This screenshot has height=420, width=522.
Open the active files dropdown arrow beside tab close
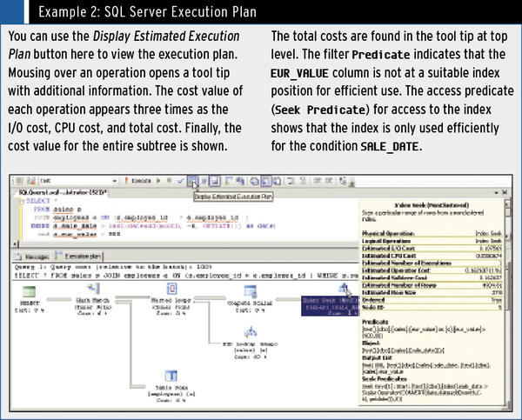[x=497, y=193]
